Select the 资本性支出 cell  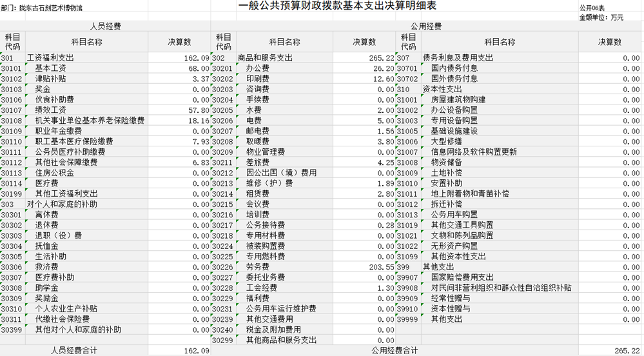tap(500, 89)
